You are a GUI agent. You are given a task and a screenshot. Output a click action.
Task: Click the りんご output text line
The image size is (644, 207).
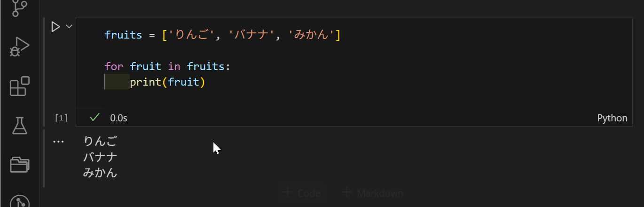click(100, 141)
